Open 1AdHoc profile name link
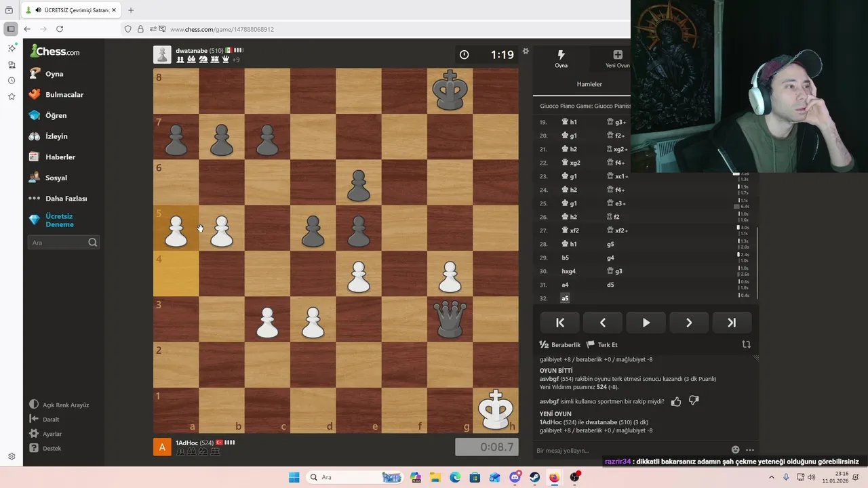This screenshot has height=488, width=868. (187, 443)
